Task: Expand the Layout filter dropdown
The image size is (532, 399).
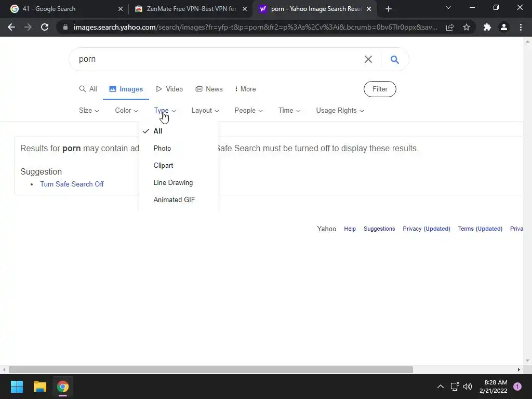Action: click(205, 111)
